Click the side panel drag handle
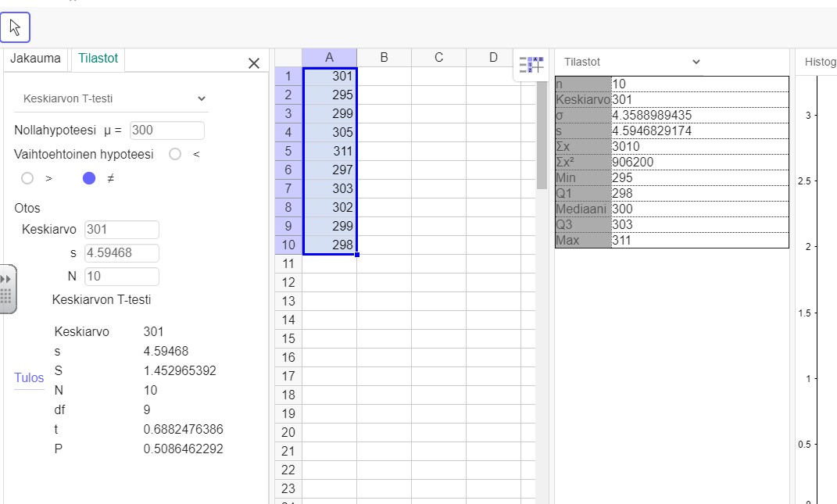This screenshot has height=504, width=837. click(7, 289)
